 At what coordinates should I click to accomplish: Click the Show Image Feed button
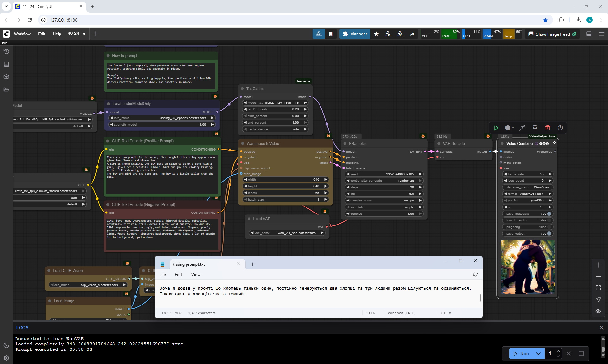[552, 34]
